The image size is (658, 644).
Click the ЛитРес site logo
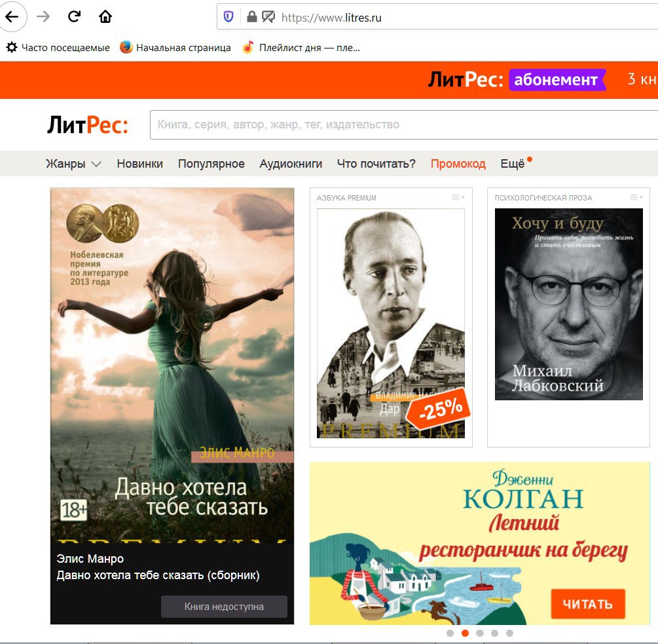pyautogui.click(x=87, y=124)
